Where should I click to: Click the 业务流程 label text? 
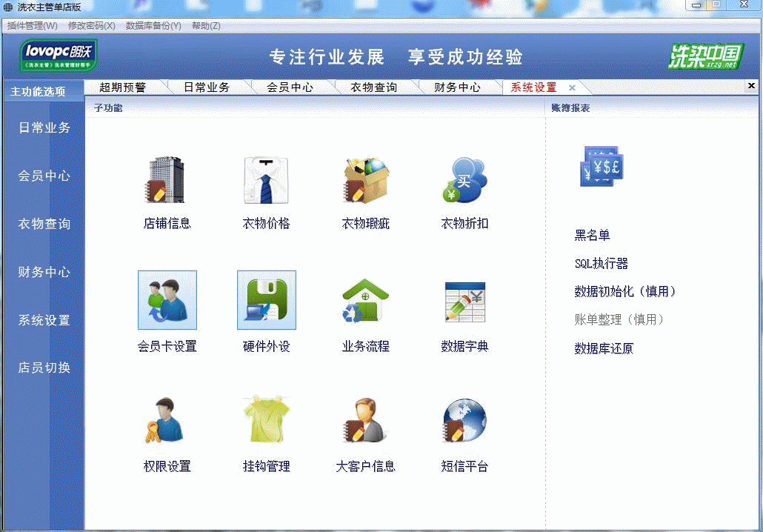(x=365, y=346)
